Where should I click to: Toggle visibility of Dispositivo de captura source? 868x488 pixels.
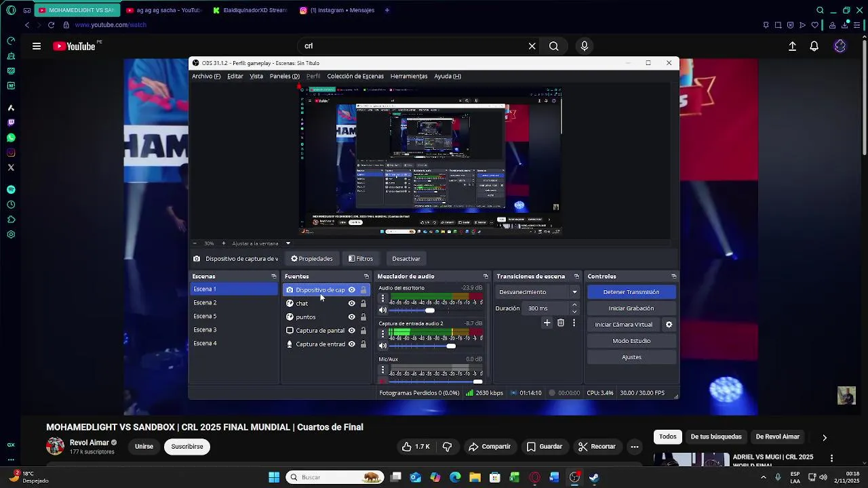pos(351,290)
